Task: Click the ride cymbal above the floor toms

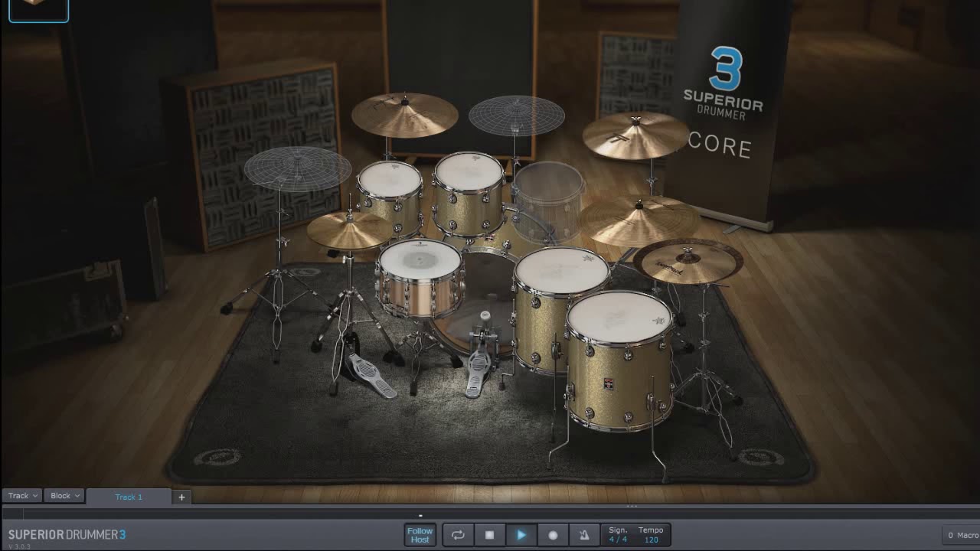Action: [639, 220]
